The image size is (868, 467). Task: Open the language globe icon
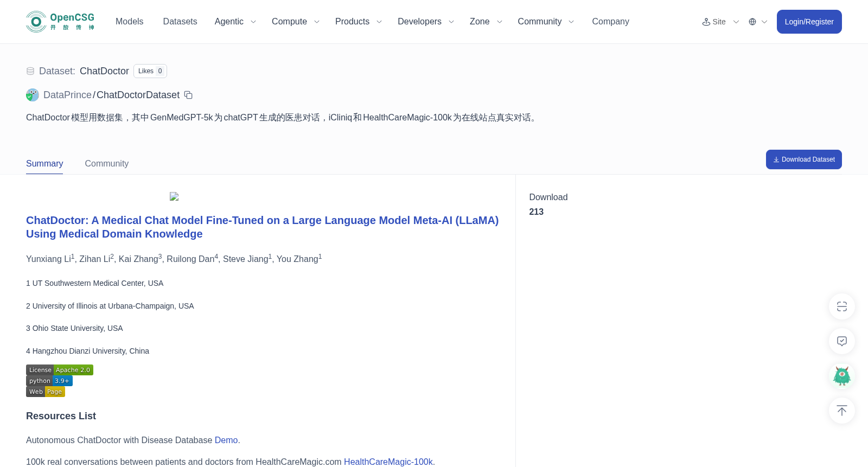[752, 22]
